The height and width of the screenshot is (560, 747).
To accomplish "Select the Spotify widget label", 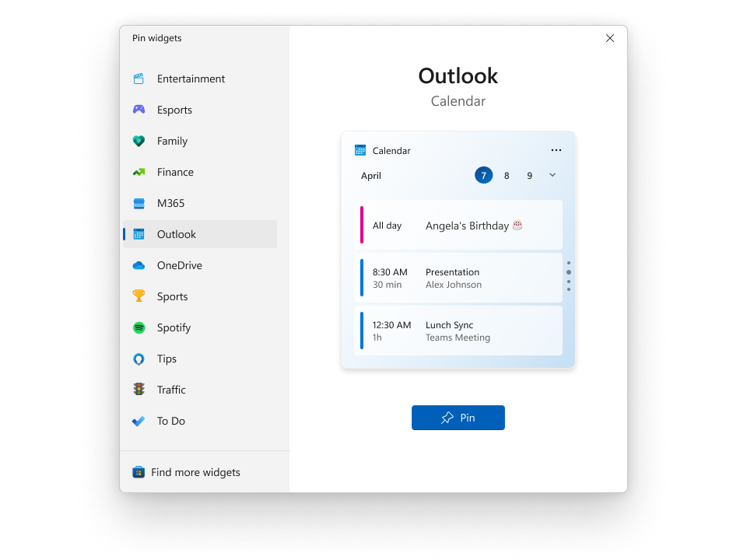I will coord(174,328).
